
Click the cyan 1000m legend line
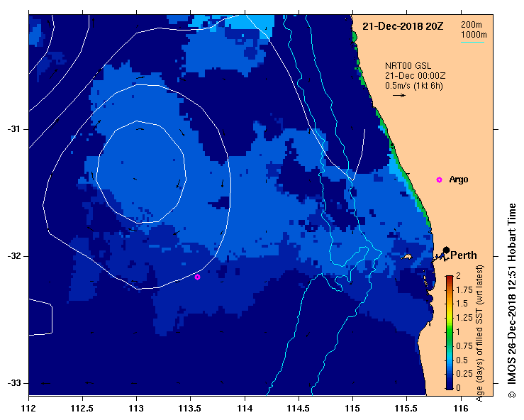472,42
